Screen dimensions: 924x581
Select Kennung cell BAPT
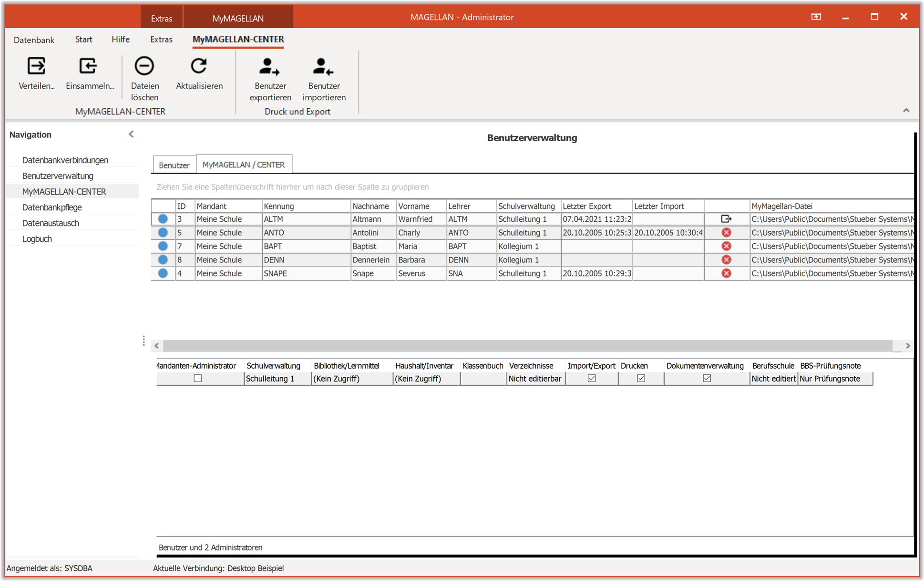pos(306,246)
